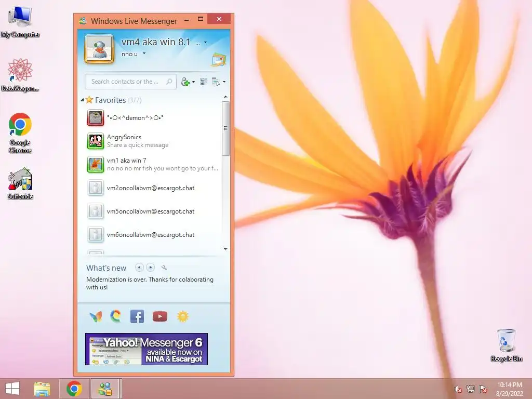The height and width of the screenshot is (399, 532).
Task: Open the Facebook icon
Action: (137, 316)
